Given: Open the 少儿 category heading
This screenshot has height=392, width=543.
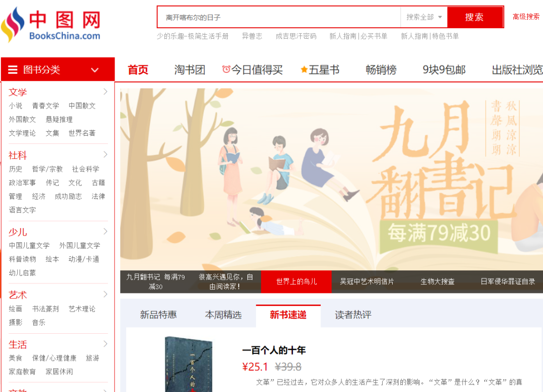Looking at the screenshot, I should [x=18, y=232].
